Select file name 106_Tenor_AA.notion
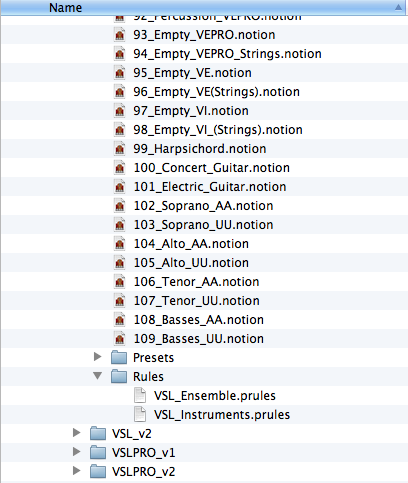408x483 pixels. [196, 282]
